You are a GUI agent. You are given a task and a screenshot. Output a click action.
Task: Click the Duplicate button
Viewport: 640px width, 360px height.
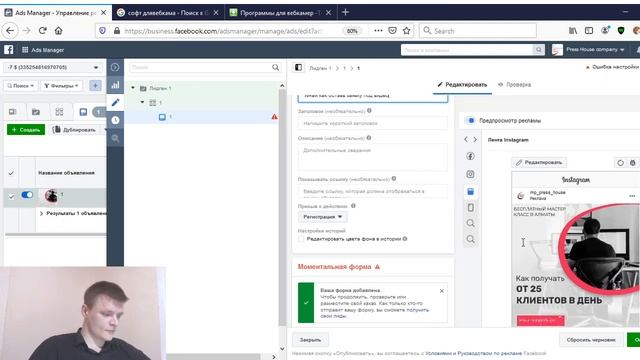[74, 130]
